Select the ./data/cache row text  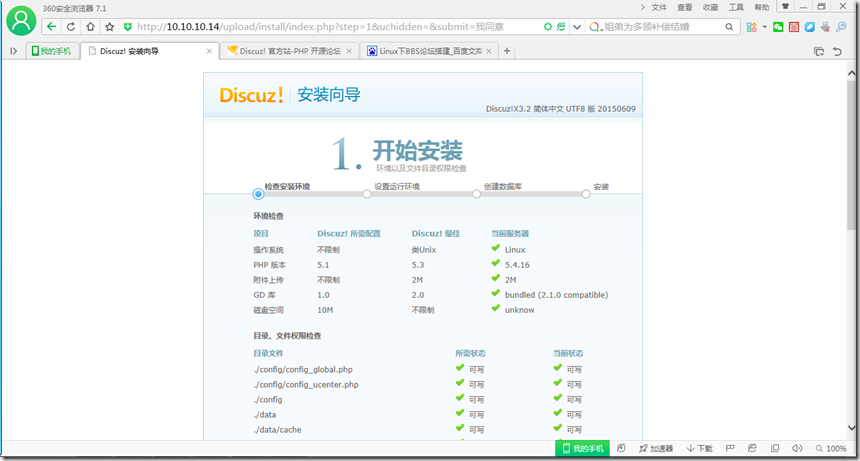click(x=277, y=430)
